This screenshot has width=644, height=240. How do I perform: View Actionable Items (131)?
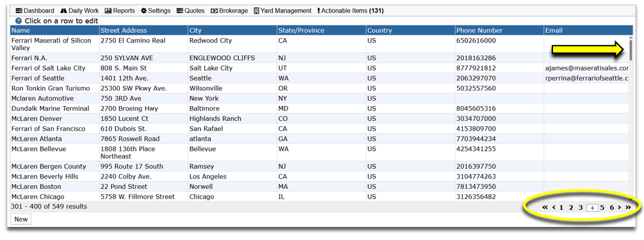pyautogui.click(x=350, y=10)
